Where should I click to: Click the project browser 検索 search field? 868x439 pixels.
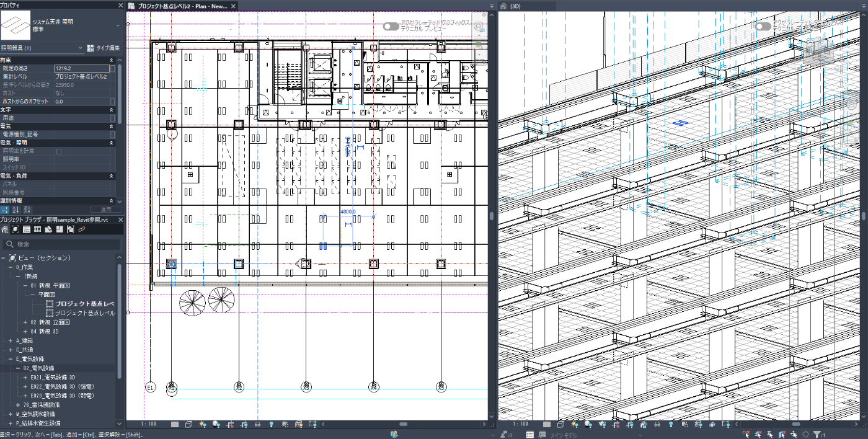(61, 244)
